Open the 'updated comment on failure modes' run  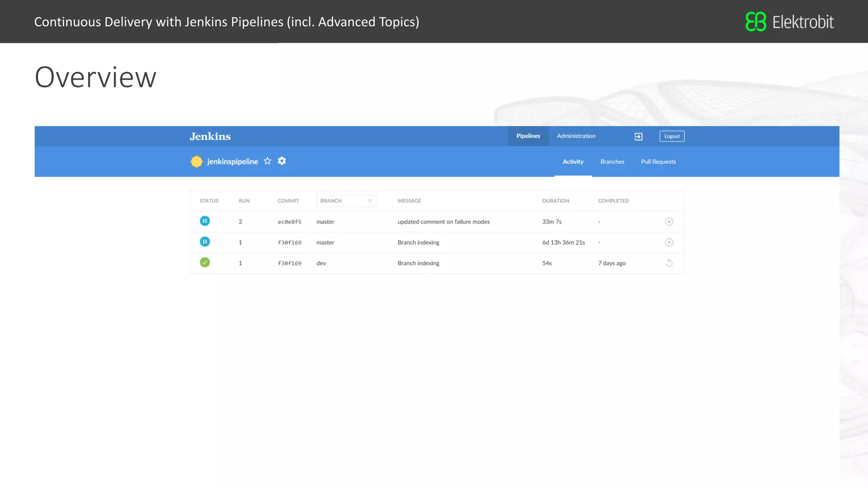point(443,222)
